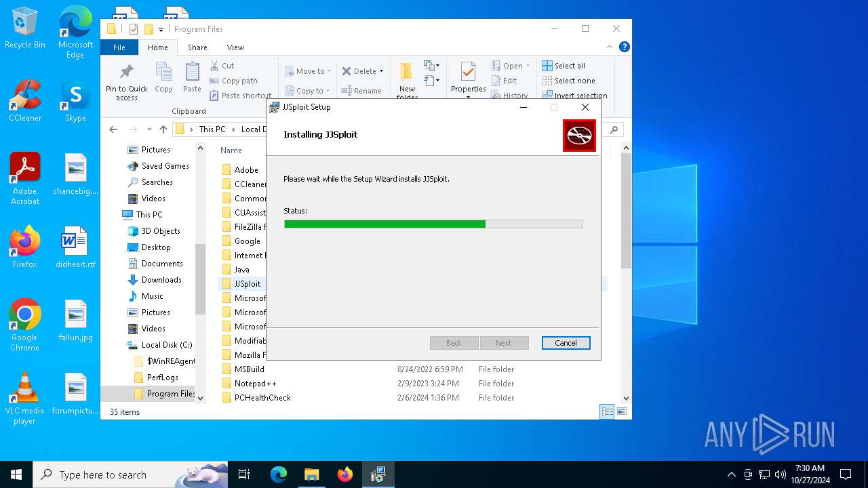
Task: Open the Open dropdown in the ribbon
Action: 511,66
